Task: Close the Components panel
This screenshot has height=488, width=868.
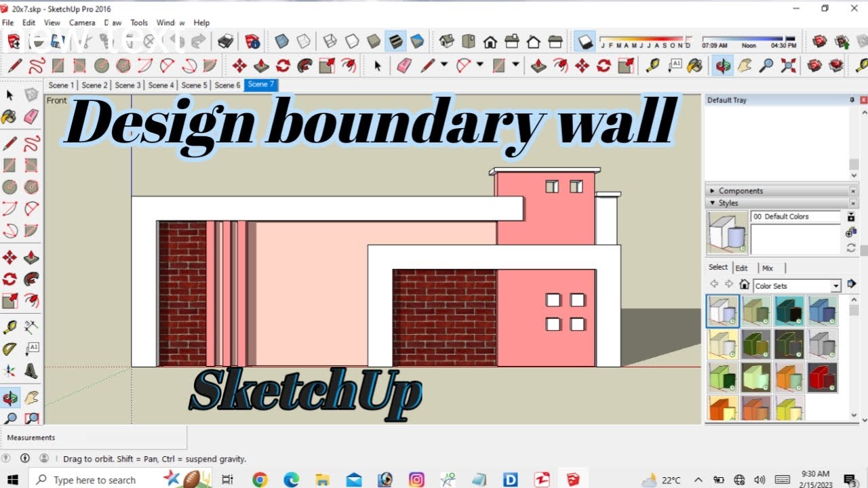Action: (x=853, y=191)
